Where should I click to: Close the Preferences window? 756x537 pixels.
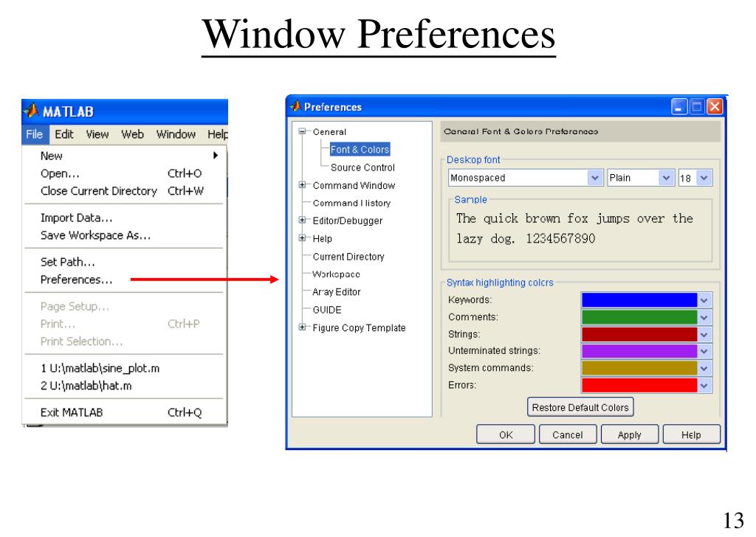point(715,106)
